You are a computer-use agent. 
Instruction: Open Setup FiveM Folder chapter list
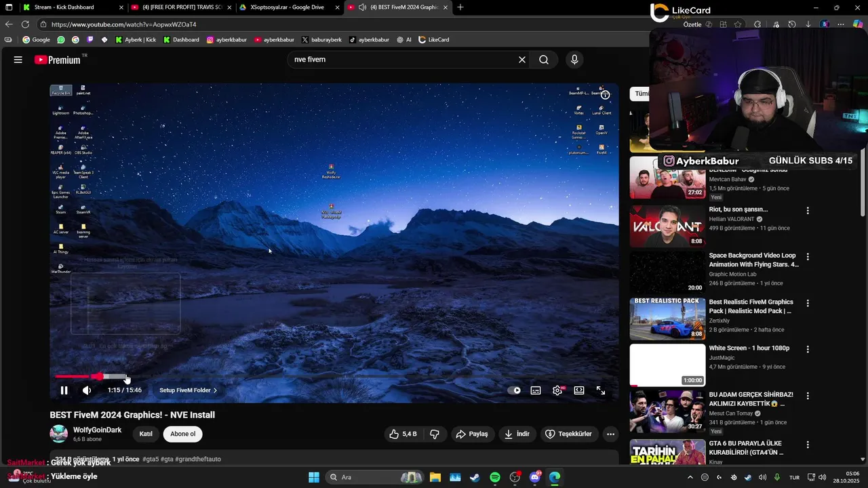pyautogui.click(x=189, y=390)
